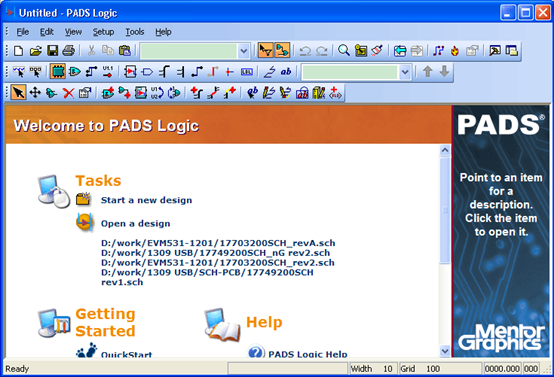Viewport: 554px width, 377px height.
Task: Click the Sheet view icon beside Zoom
Action: click(361, 51)
